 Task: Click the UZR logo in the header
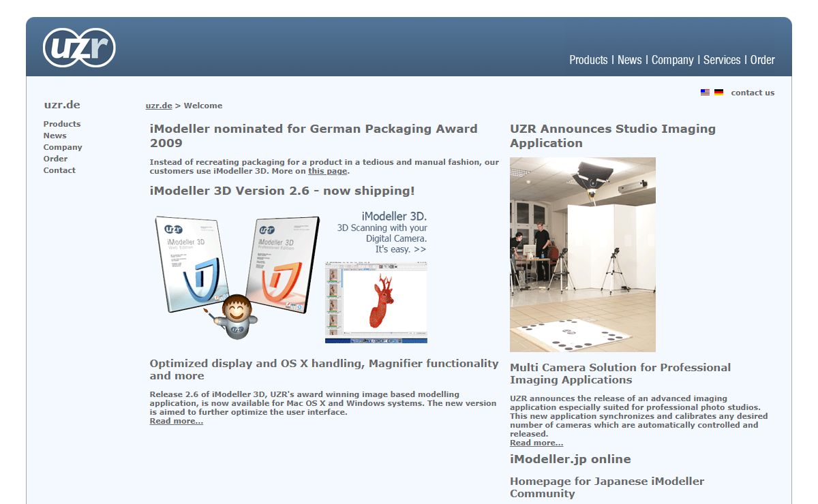point(79,48)
